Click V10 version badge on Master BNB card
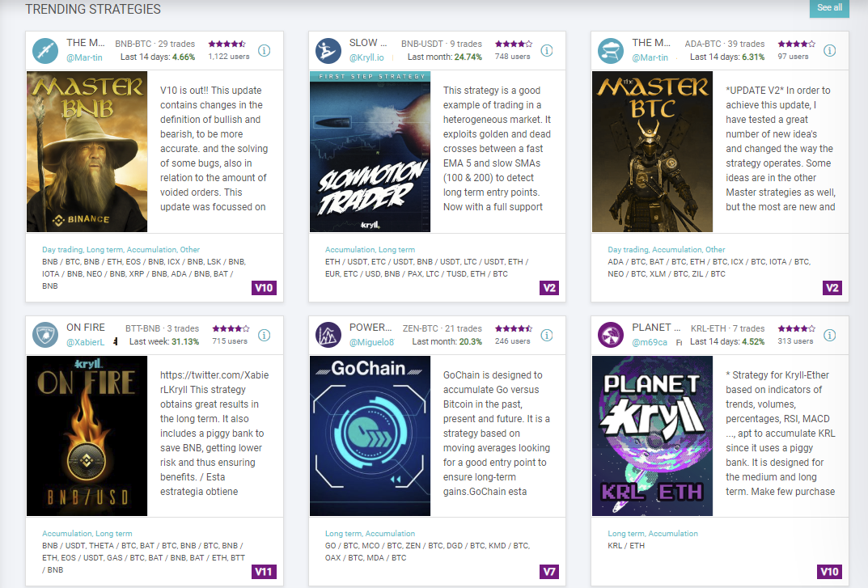 coord(264,288)
